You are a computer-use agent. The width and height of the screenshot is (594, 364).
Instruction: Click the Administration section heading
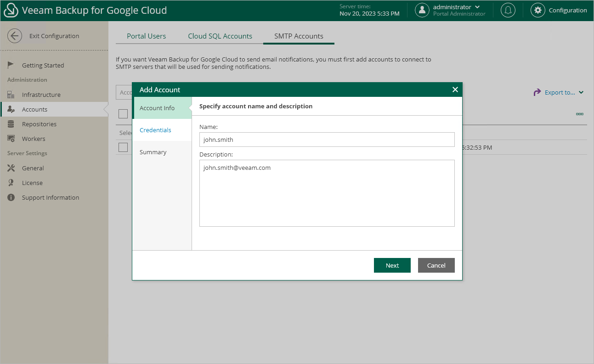tap(27, 80)
